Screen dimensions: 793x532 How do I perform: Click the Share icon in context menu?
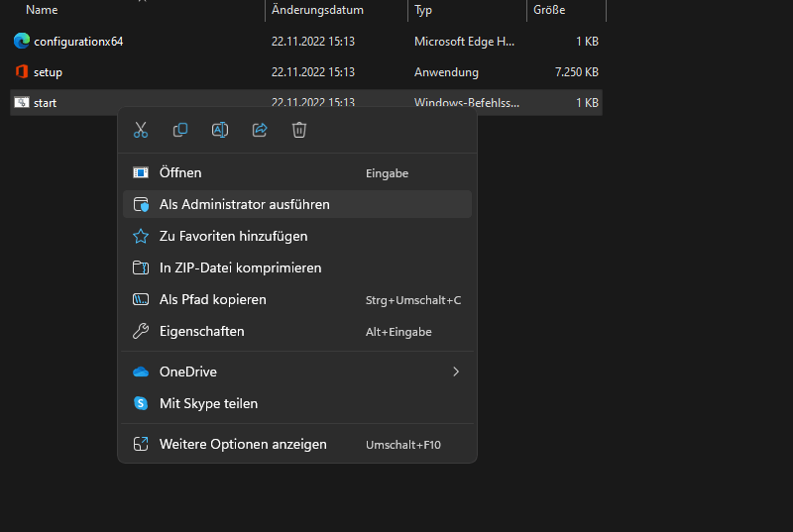tap(260, 130)
